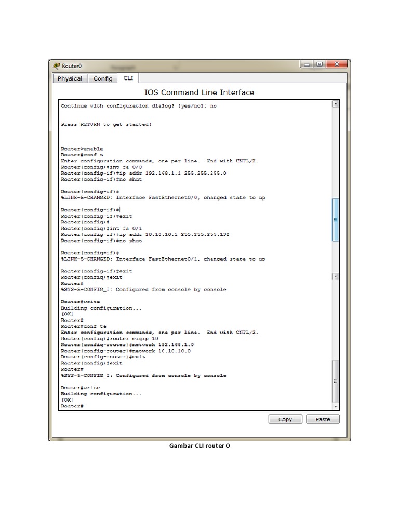
Task: Click the 'int fa 0/0' command line
Action: [x=101, y=167]
